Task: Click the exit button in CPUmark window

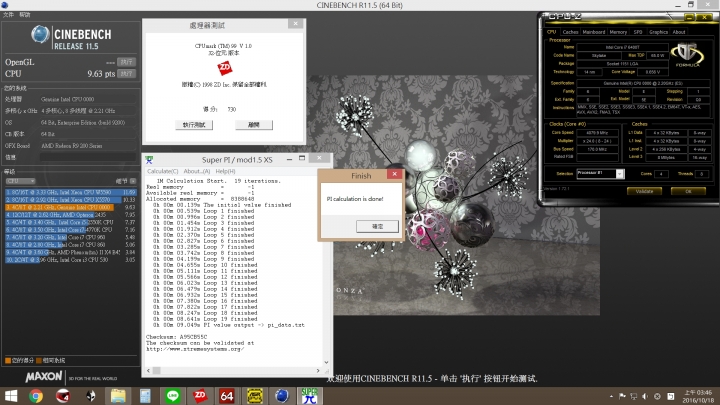Action: point(254,125)
